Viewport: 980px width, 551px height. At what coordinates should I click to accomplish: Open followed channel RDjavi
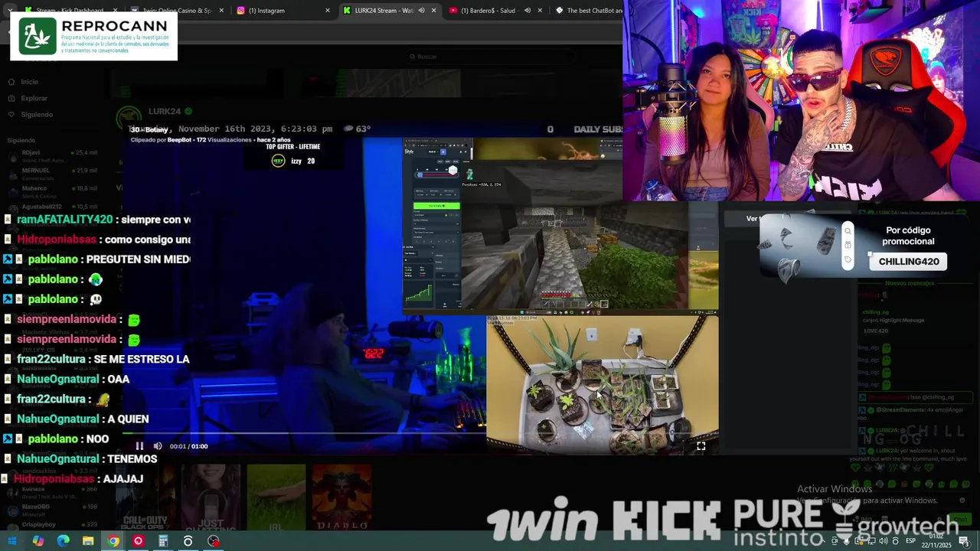pyautogui.click(x=54, y=155)
